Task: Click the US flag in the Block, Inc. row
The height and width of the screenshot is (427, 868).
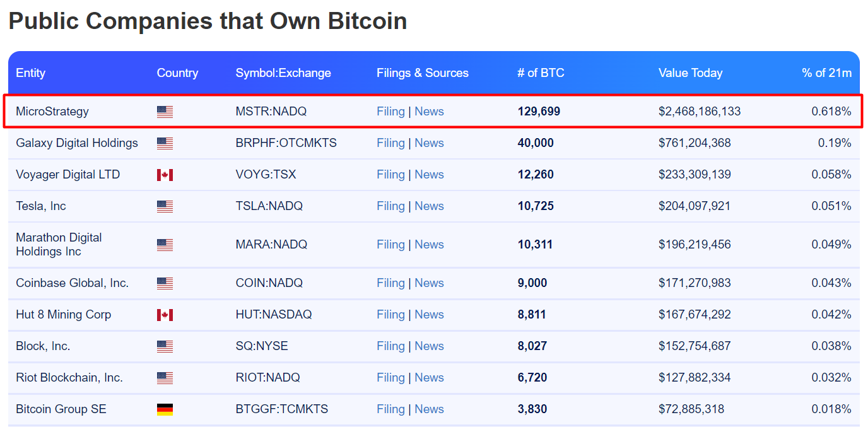Action: 165,347
